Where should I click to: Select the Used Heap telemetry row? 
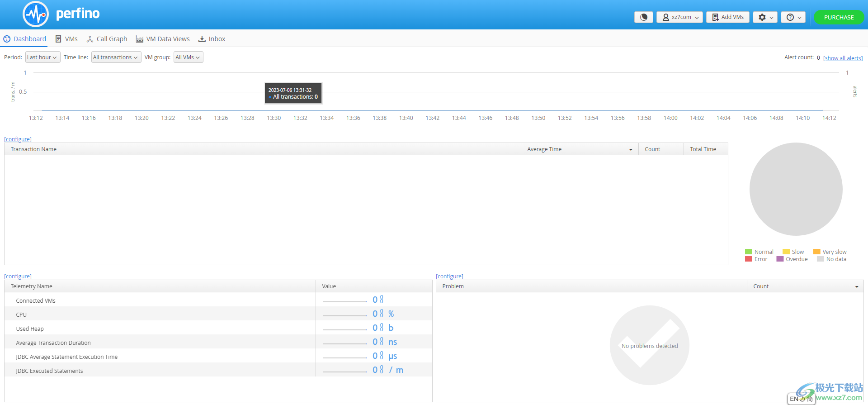click(x=218, y=329)
